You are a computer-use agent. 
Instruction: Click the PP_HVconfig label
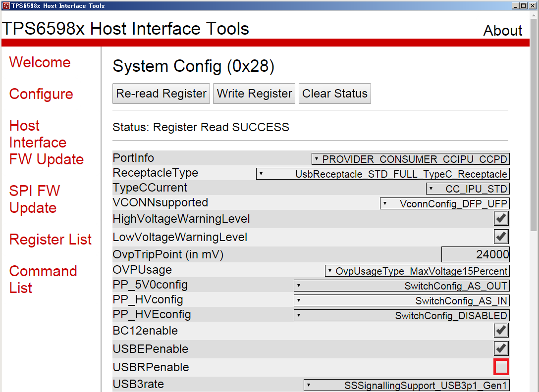tap(148, 299)
